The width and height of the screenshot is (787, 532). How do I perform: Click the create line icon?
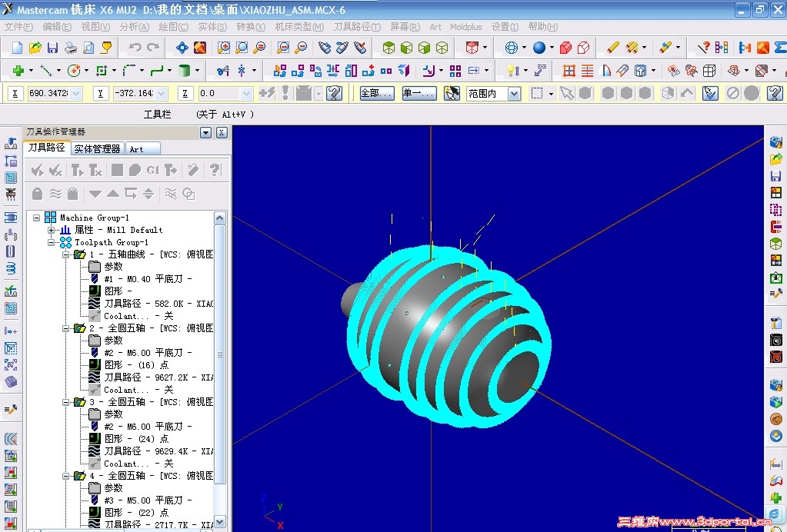(46, 71)
